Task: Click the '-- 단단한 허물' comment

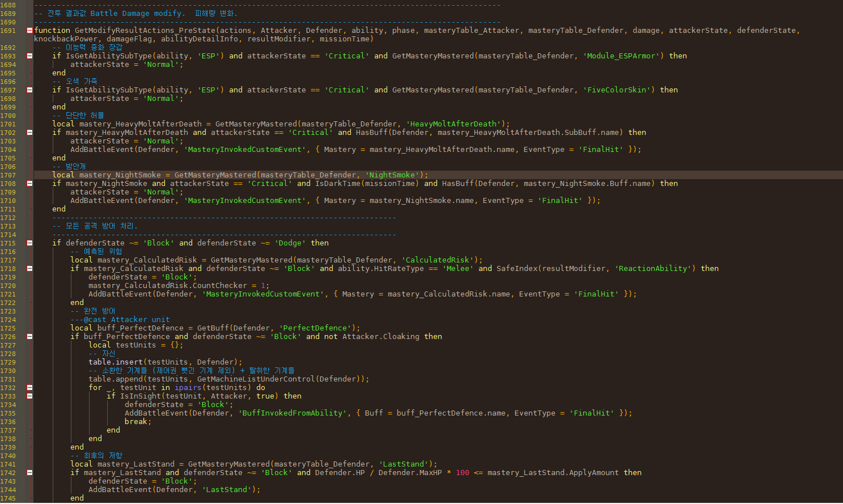Action: 78,116
